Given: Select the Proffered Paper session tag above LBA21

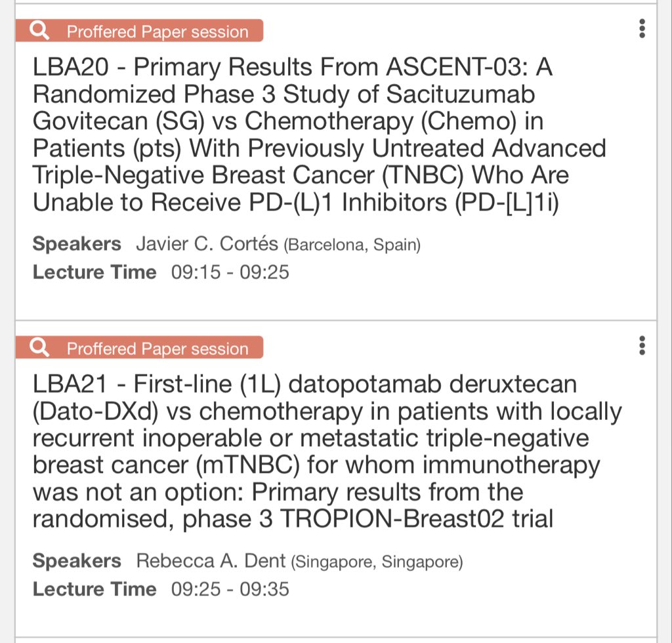Looking at the screenshot, I should click(157, 348).
